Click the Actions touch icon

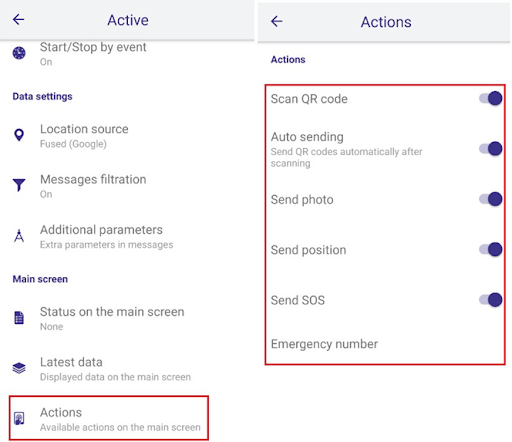click(19, 418)
